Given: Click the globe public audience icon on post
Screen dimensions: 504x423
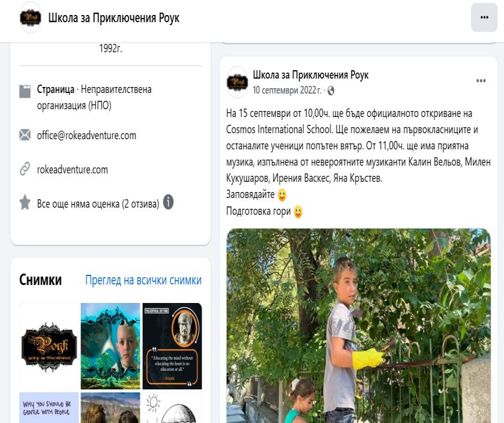Looking at the screenshot, I should click(x=331, y=91).
